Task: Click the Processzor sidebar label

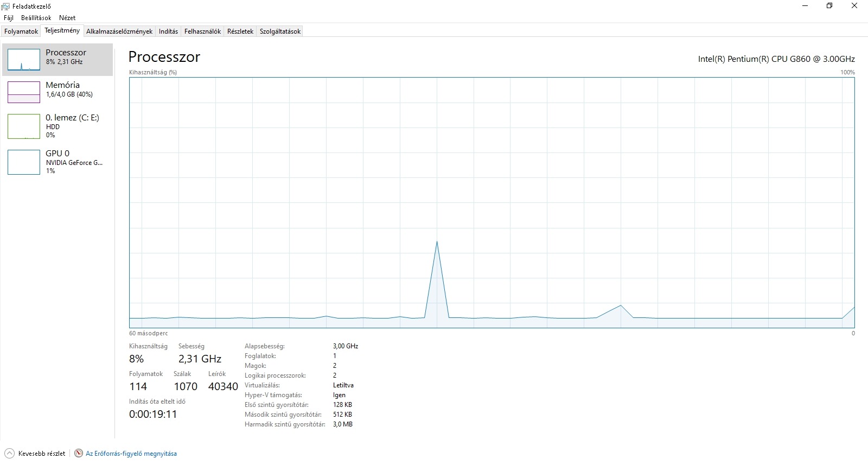Action: [66, 53]
